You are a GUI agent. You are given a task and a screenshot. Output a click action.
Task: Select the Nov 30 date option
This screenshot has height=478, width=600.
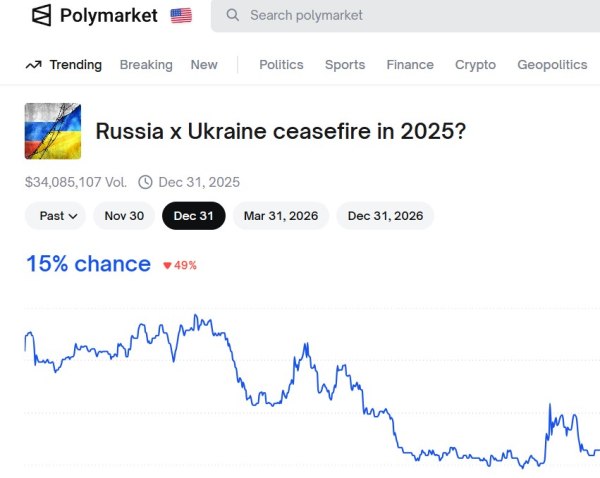pos(124,216)
